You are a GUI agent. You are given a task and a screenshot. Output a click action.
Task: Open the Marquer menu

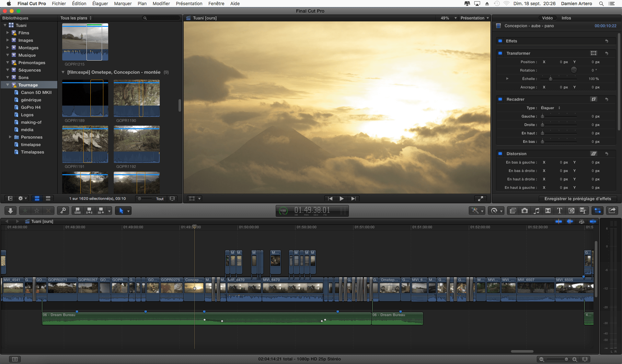pyautogui.click(x=123, y=4)
